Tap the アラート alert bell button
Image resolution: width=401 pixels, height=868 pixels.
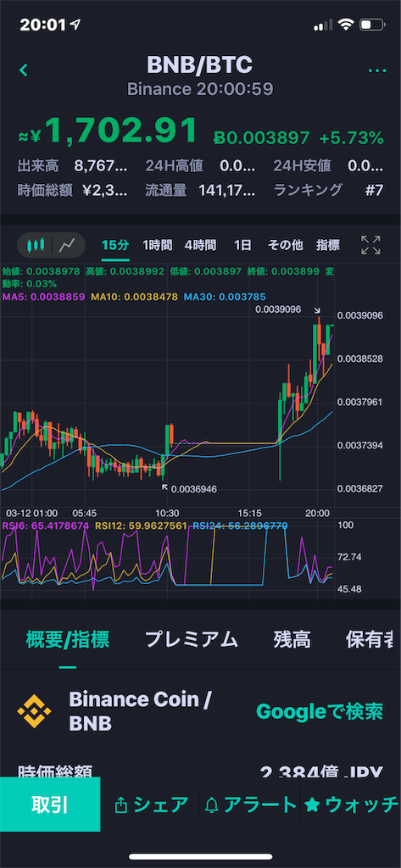click(x=250, y=804)
